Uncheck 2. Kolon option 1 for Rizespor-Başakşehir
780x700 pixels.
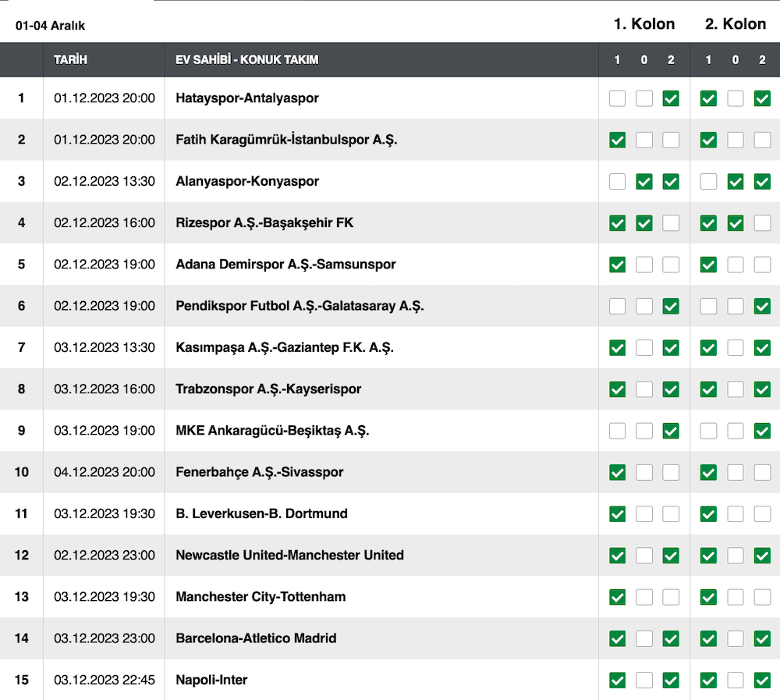pyautogui.click(x=708, y=223)
